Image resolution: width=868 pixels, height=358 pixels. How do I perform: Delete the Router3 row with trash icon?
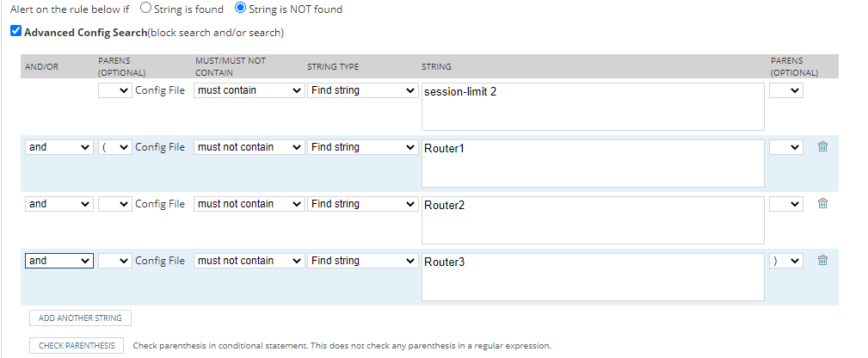[822, 261]
